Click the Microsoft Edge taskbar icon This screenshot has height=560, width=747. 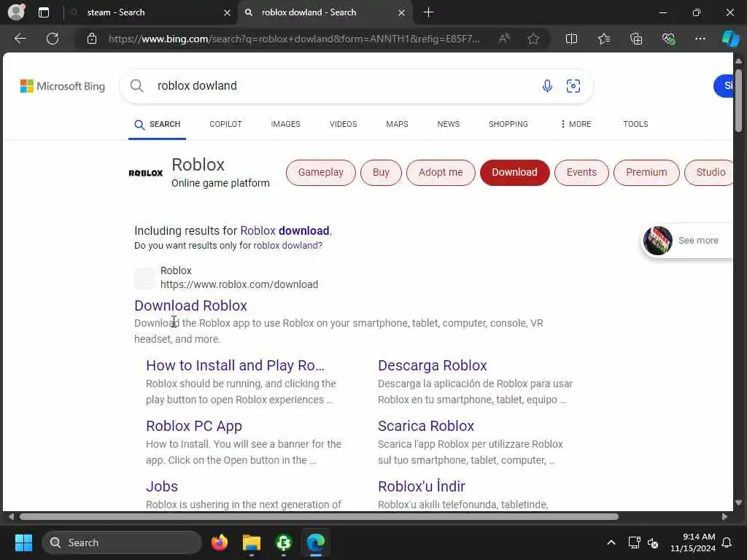tap(315, 542)
